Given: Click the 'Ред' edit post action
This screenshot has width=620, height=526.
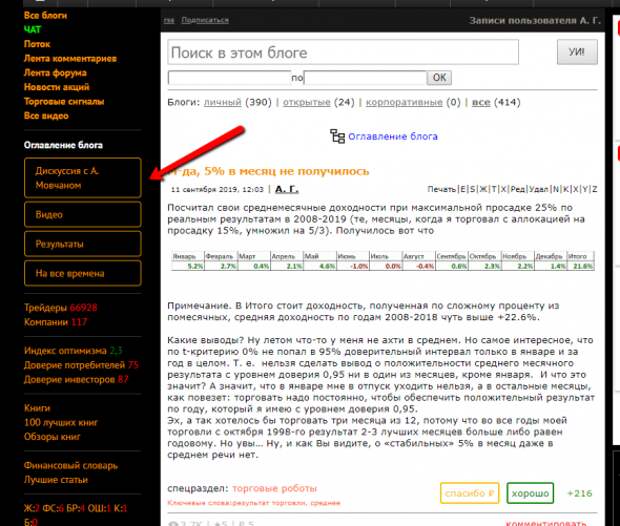Looking at the screenshot, I should pyautogui.click(x=517, y=189).
